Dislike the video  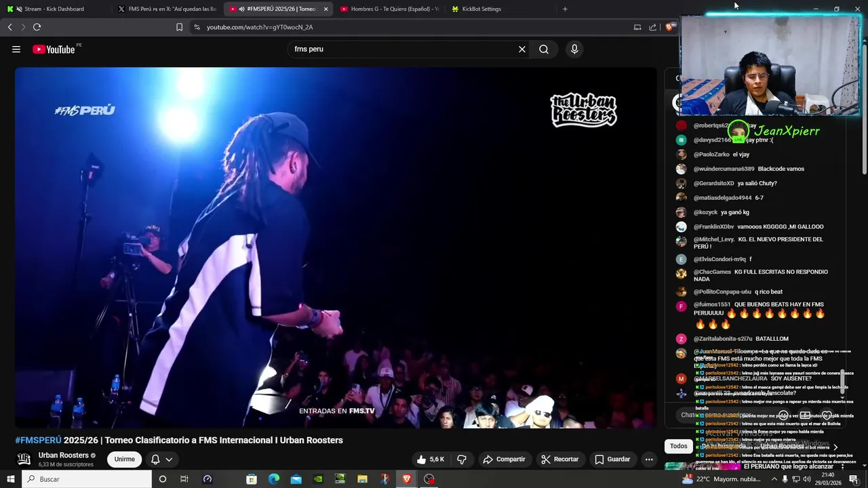pyautogui.click(x=462, y=460)
